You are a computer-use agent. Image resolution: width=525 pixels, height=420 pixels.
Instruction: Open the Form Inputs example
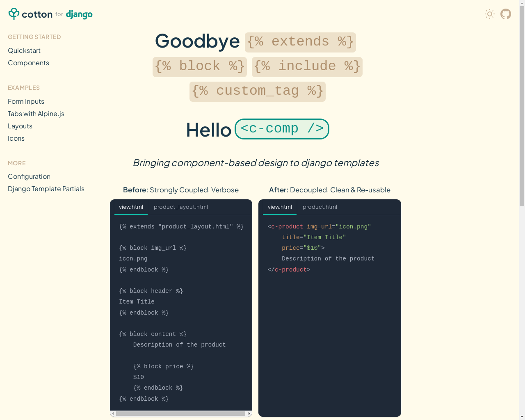(26, 101)
